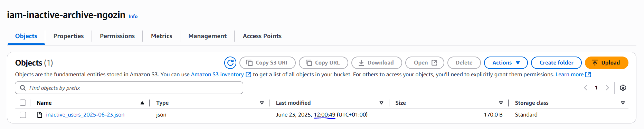Go to next page arrow

tap(607, 88)
